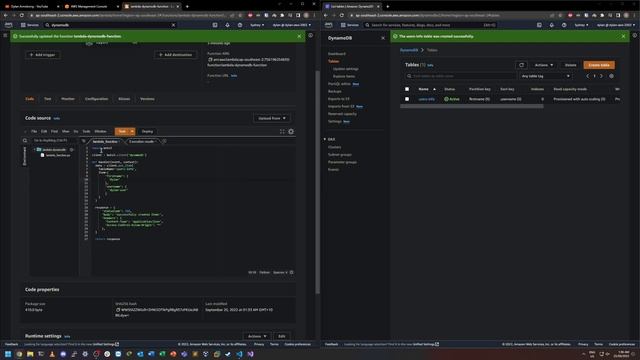Open the AWS logo home in Lambda window
Screen dimensions: 640x360
tap(9, 25)
